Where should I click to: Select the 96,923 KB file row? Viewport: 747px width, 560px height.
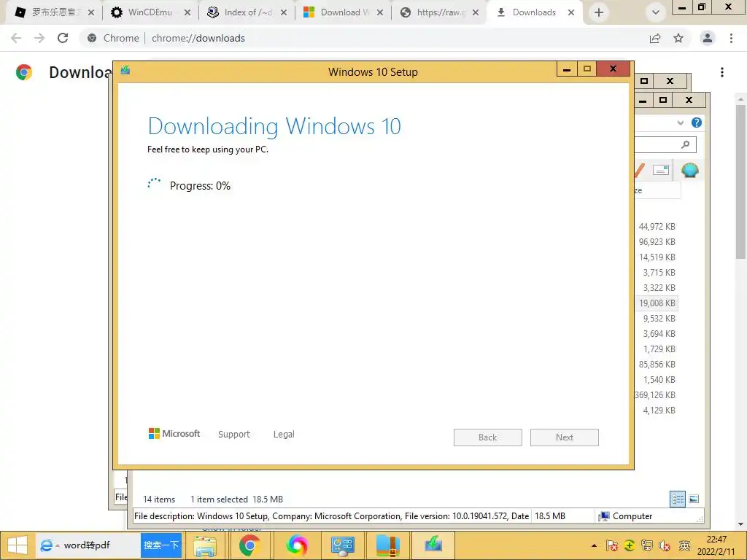point(657,242)
